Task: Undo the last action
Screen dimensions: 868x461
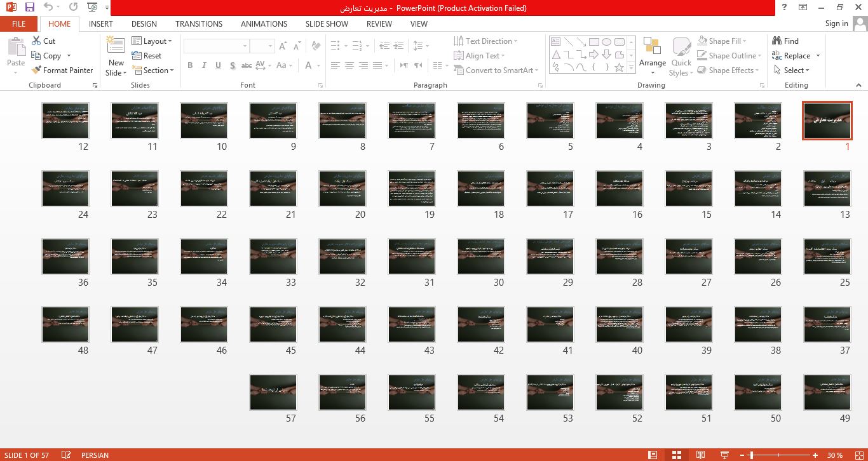Action: 49,8
